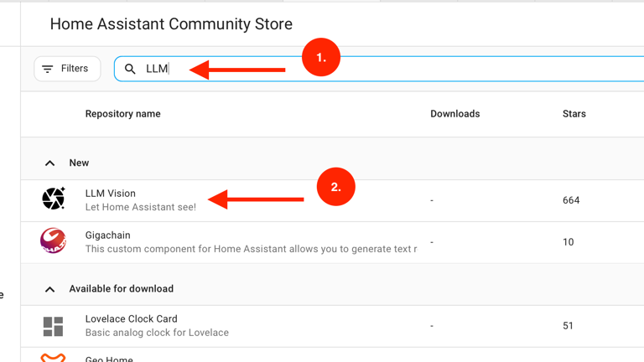
Task: Click the filter lines icon
Action: click(x=48, y=69)
